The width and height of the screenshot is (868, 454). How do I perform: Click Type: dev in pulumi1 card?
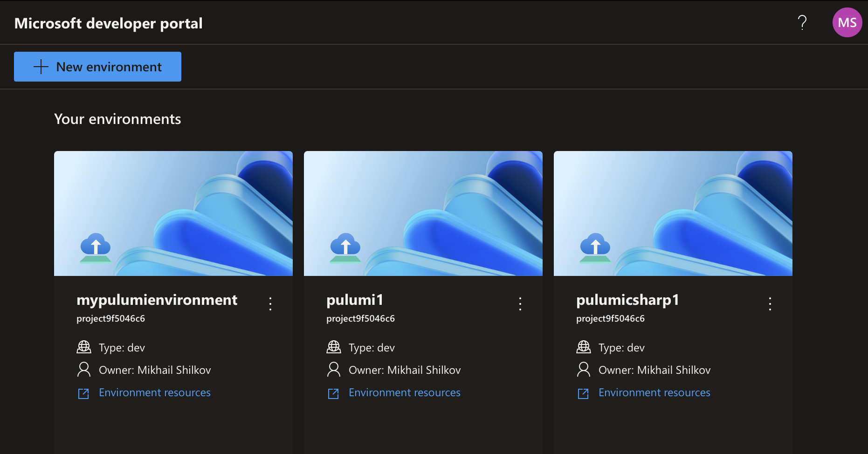click(372, 348)
